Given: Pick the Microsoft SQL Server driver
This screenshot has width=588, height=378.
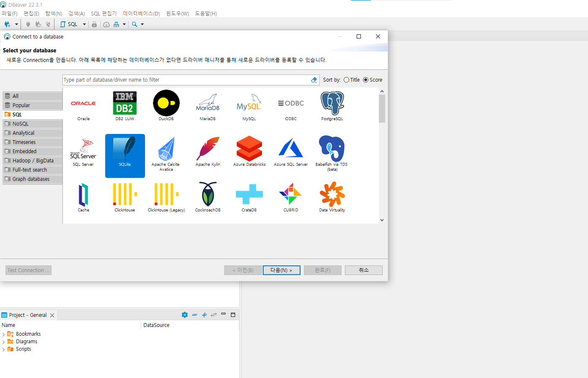Looking at the screenshot, I should point(83,153).
